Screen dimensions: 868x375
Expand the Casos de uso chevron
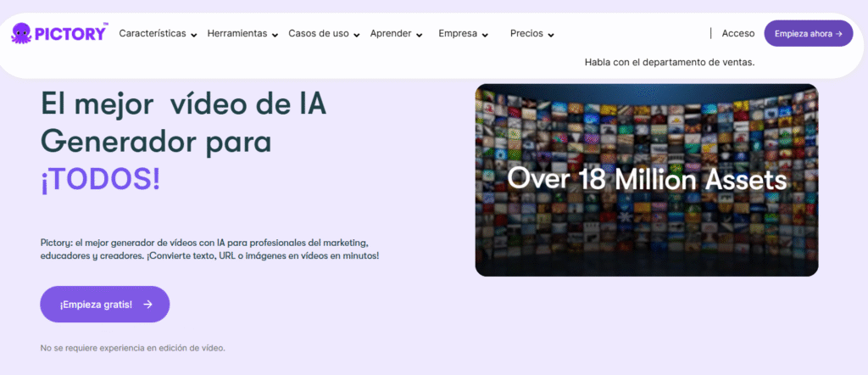[357, 35]
